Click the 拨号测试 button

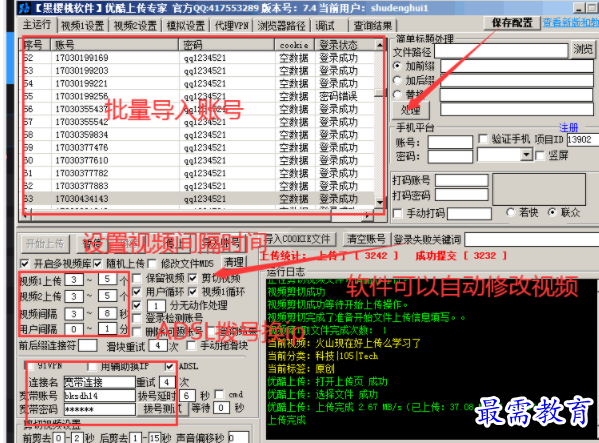point(162,409)
